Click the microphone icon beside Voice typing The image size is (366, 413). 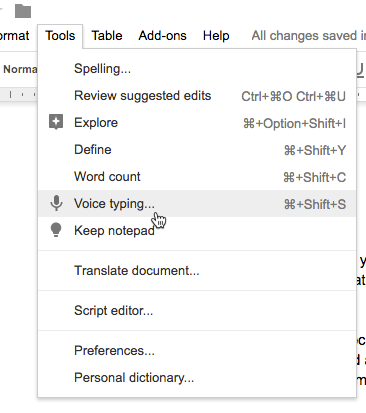[x=56, y=203]
